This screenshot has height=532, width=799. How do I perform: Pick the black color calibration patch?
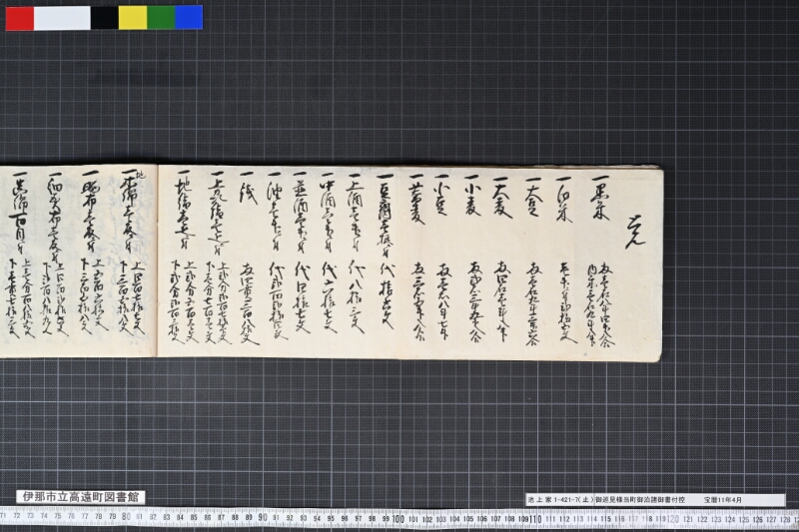point(105,18)
